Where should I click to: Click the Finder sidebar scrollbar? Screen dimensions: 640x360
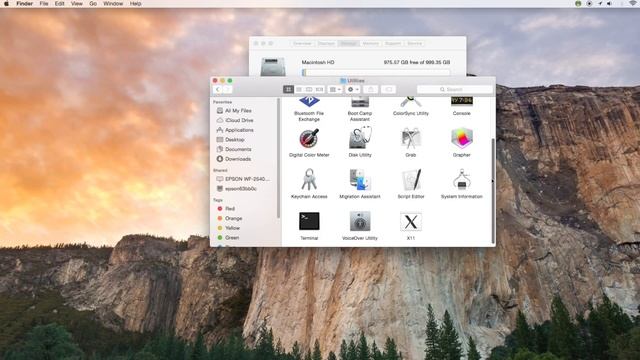(278, 158)
